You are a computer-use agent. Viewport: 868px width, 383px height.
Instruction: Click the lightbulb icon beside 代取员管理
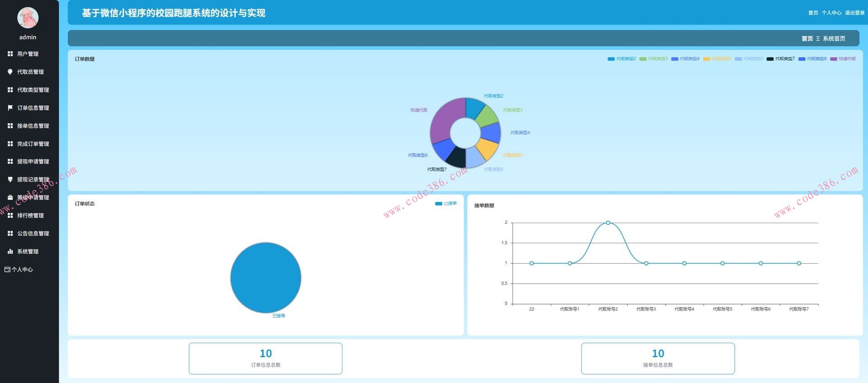pos(10,72)
